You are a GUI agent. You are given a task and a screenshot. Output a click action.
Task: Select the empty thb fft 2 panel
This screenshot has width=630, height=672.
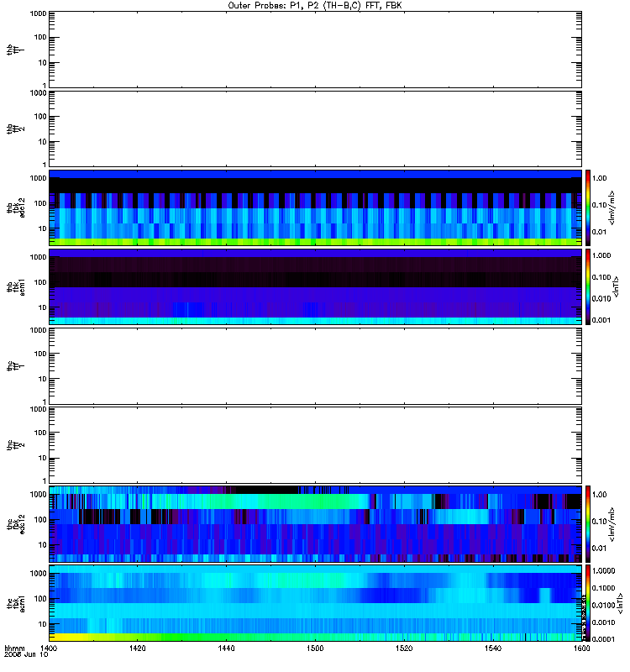click(315, 129)
